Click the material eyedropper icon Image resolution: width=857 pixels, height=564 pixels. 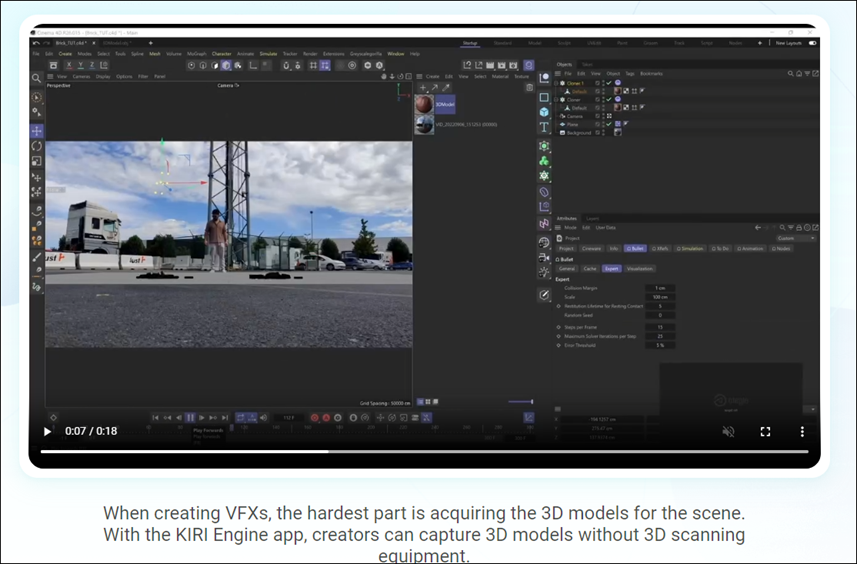pyautogui.click(x=446, y=87)
